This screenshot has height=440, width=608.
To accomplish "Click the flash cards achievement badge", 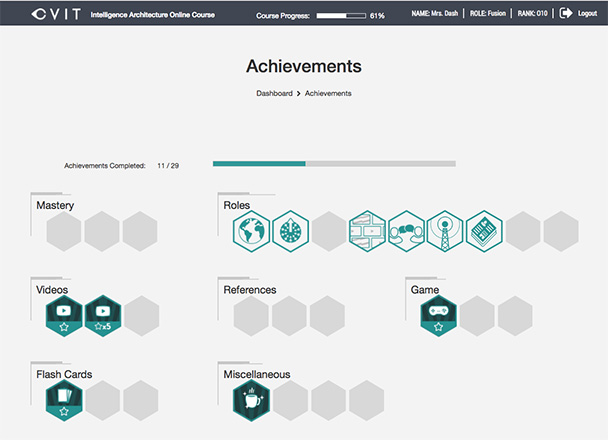I will pyautogui.click(x=64, y=401).
